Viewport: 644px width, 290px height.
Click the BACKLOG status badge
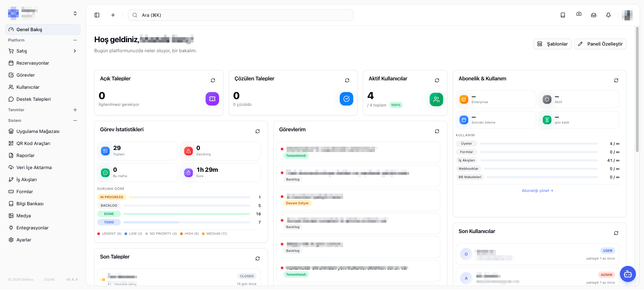(x=109, y=206)
